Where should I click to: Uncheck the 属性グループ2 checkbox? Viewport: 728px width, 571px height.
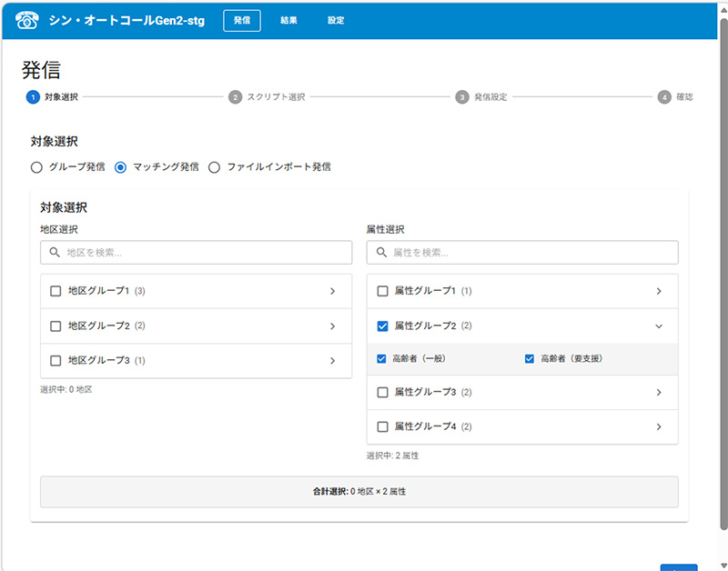(x=382, y=326)
